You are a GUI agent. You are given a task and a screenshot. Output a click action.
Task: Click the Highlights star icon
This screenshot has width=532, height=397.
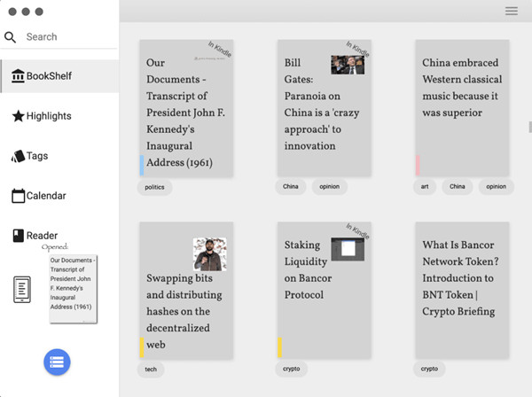[x=18, y=116]
